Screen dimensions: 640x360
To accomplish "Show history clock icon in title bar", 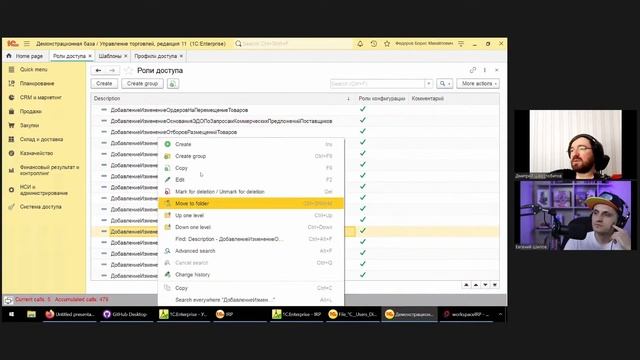I will tap(373, 43).
